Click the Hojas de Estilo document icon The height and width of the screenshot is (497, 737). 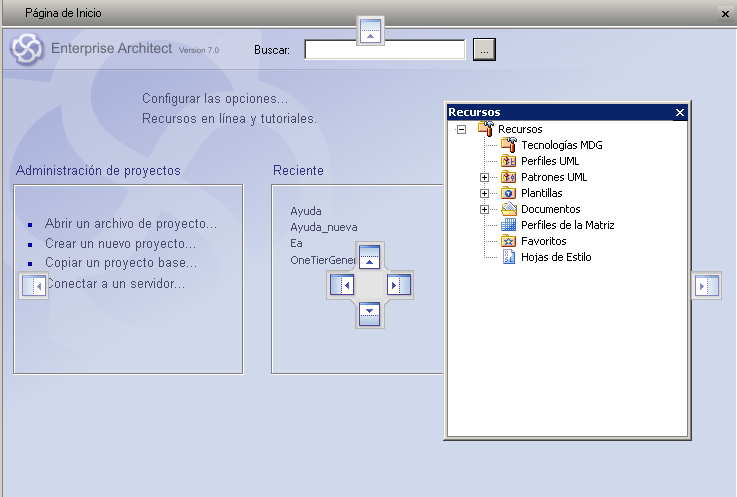pyautogui.click(x=509, y=257)
